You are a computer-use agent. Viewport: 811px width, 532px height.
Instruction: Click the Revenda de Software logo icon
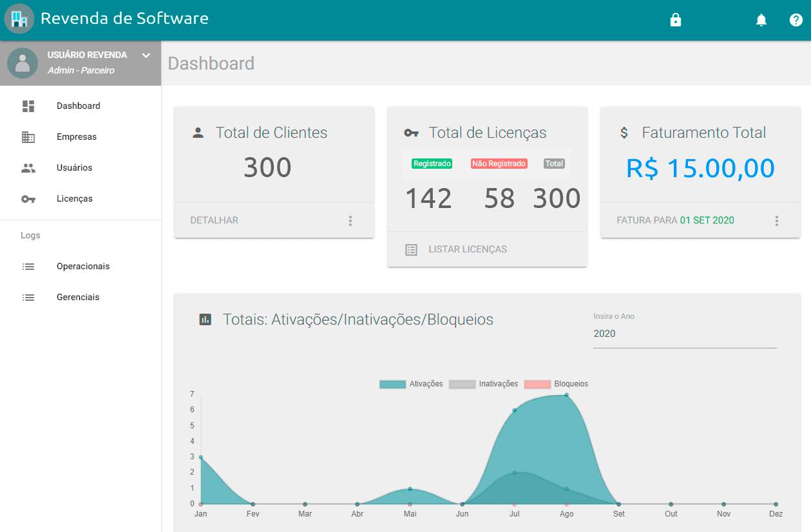point(19,19)
